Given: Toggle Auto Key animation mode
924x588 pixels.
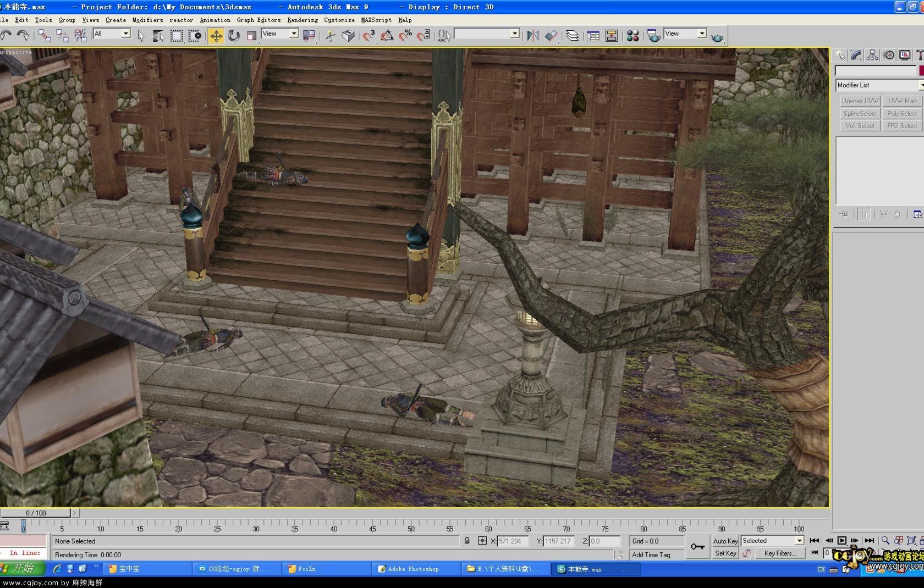Looking at the screenshot, I should [x=725, y=541].
